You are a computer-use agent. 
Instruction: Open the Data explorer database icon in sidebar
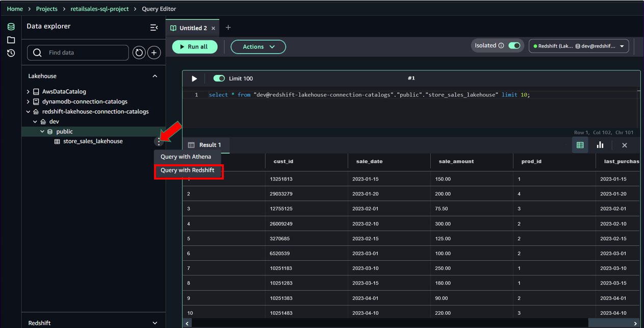click(11, 27)
